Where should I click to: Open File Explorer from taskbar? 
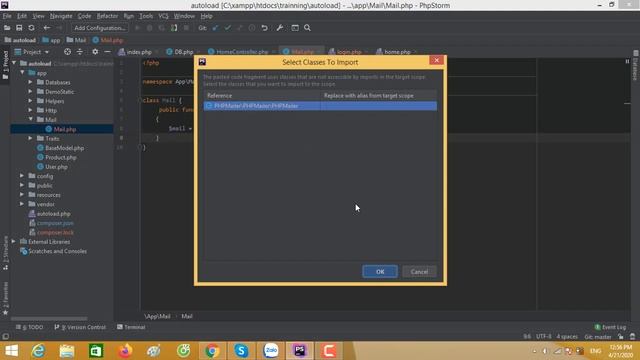click(67, 351)
